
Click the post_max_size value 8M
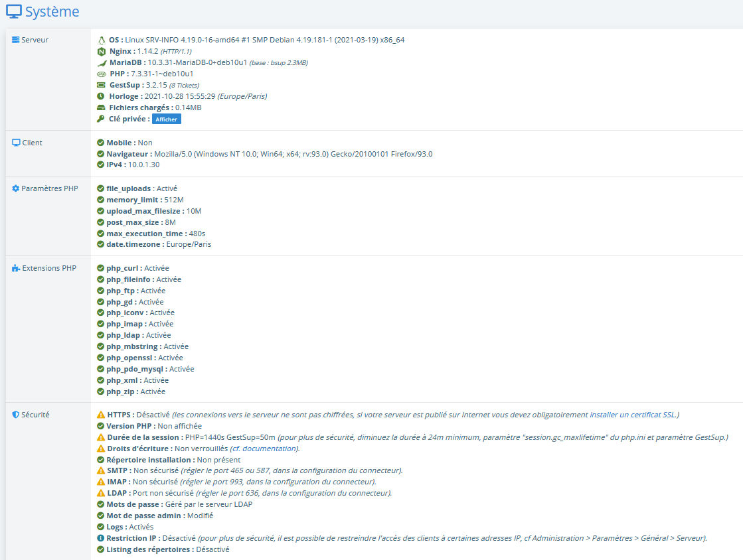[x=171, y=222]
